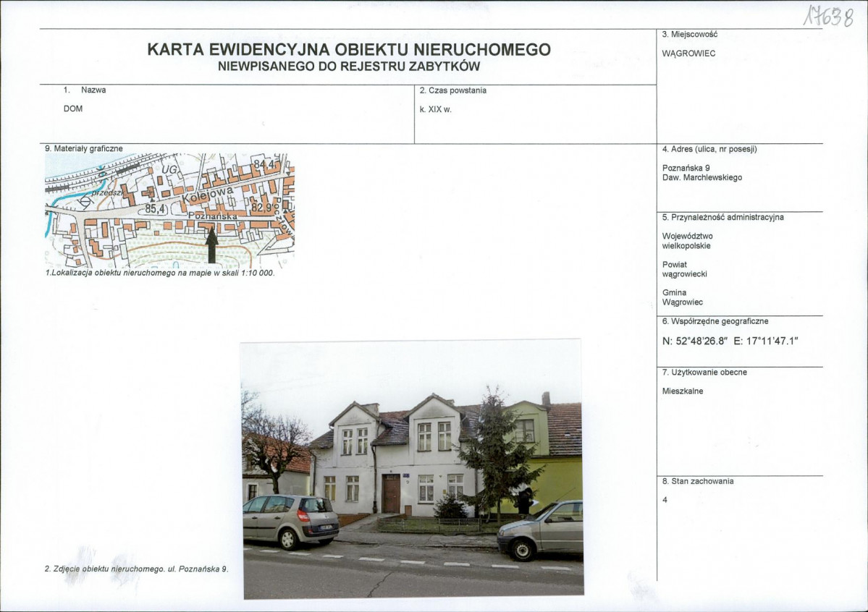The image size is (868, 612).
Task: Click the label '5. Przynależność administracyjna'
Action: (x=723, y=217)
